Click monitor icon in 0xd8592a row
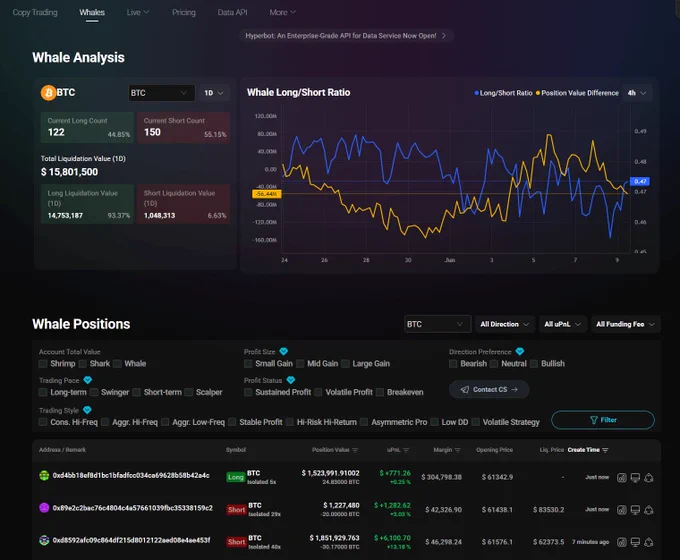Image resolution: width=680 pixels, height=560 pixels. (635, 542)
